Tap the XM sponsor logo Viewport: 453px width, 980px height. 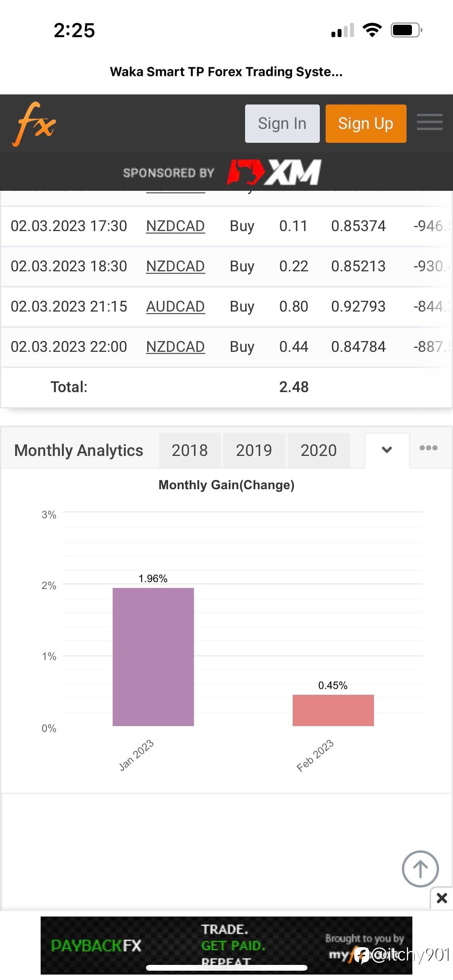point(274,172)
